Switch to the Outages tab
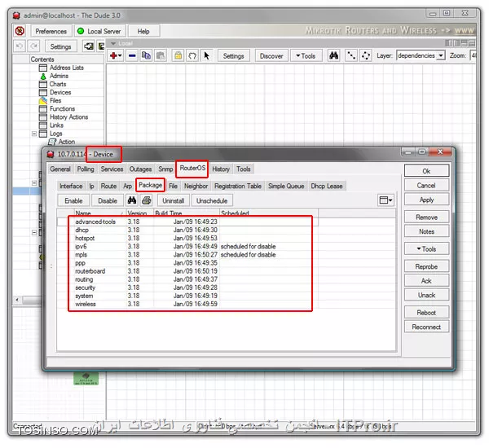This screenshot has width=489, height=448. (x=140, y=169)
